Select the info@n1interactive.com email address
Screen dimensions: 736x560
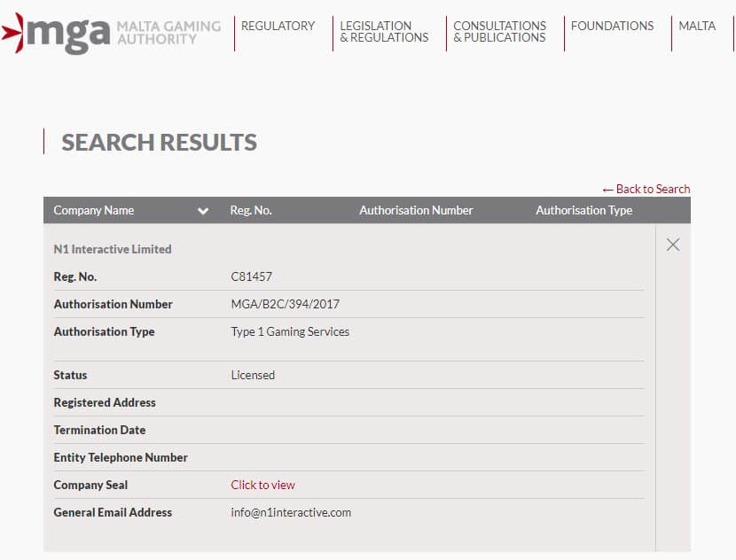point(291,513)
